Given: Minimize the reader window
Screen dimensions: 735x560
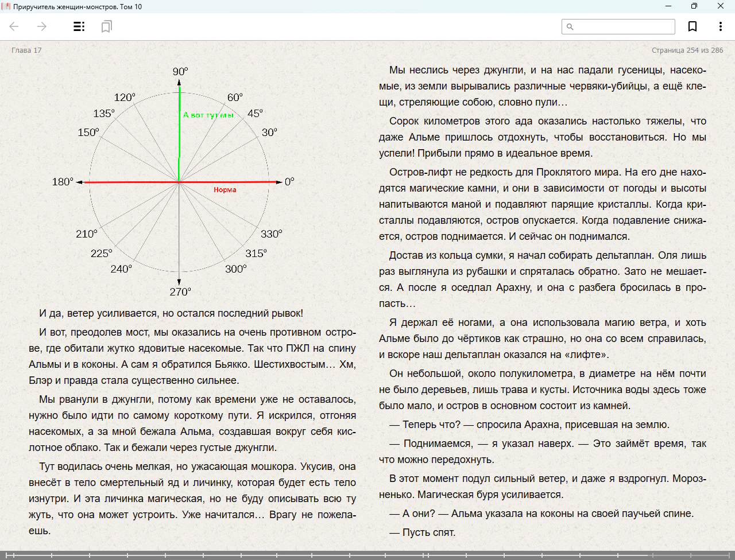Looking at the screenshot, I should pyautogui.click(x=668, y=6).
